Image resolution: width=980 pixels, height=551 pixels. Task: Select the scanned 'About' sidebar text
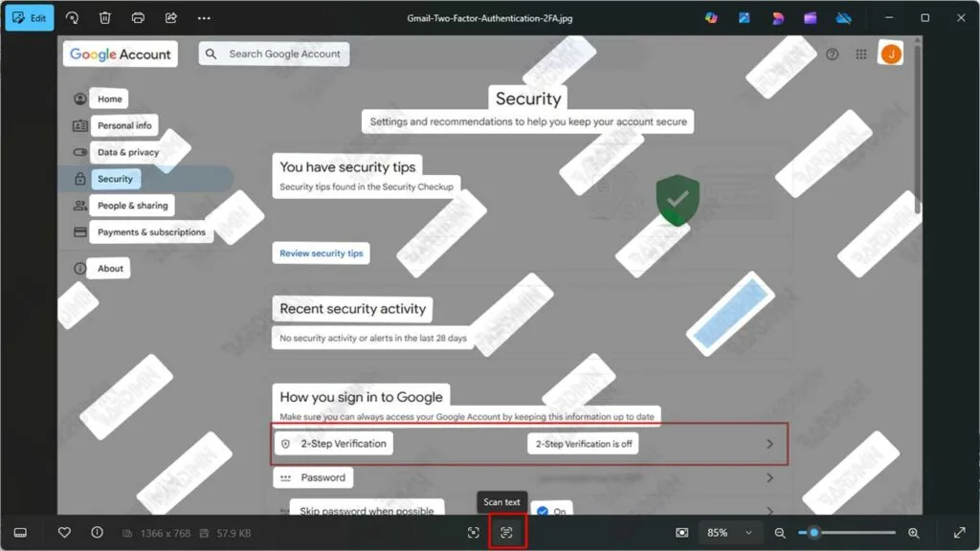(x=110, y=269)
